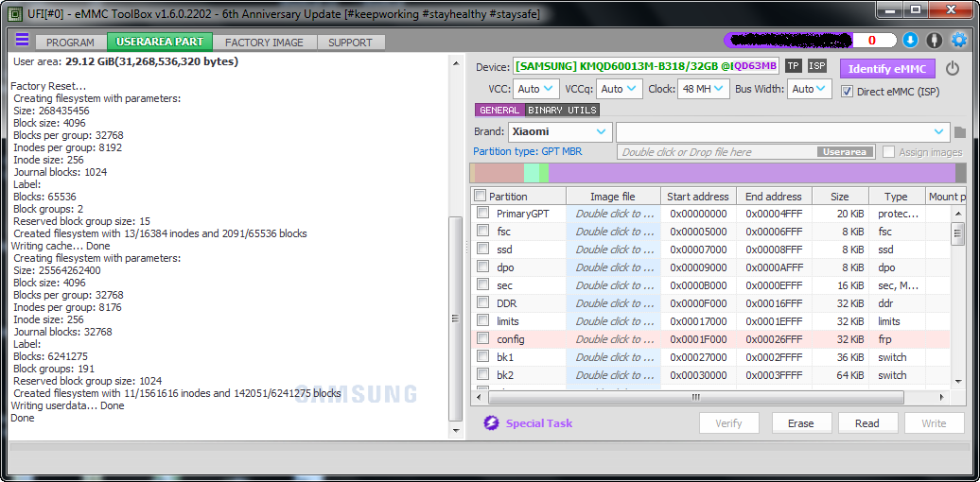Check the ssd partition checkbox

click(482, 250)
